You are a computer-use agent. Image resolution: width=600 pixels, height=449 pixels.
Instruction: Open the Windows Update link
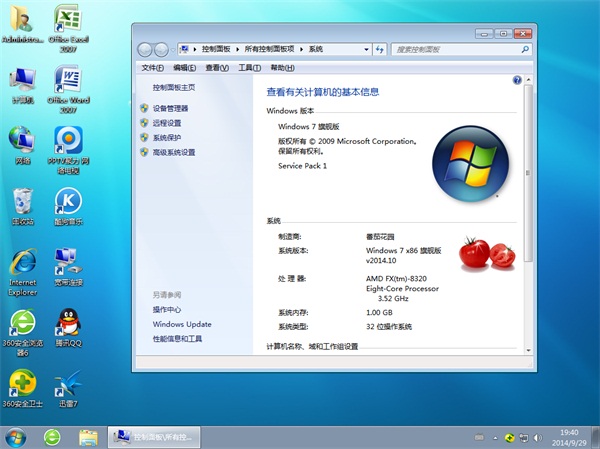click(182, 324)
